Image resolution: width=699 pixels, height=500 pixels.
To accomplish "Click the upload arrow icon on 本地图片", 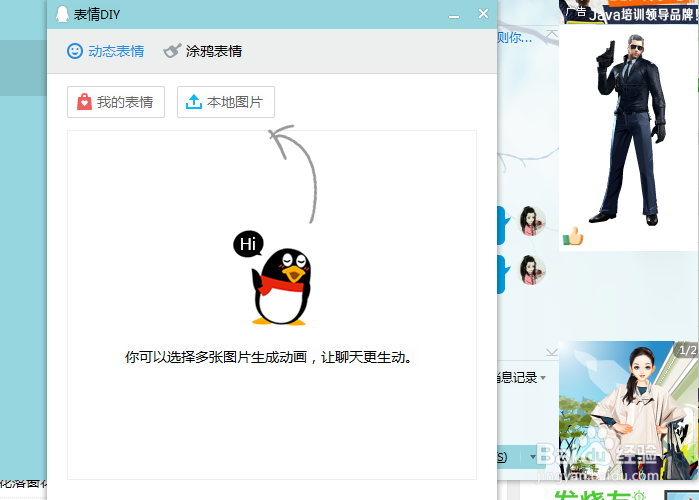I will pos(194,102).
